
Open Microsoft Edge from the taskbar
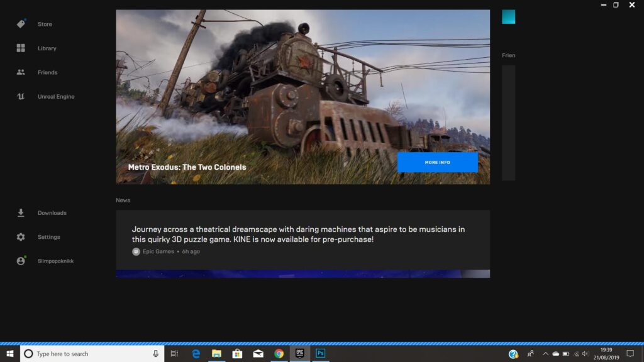tap(196, 354)
